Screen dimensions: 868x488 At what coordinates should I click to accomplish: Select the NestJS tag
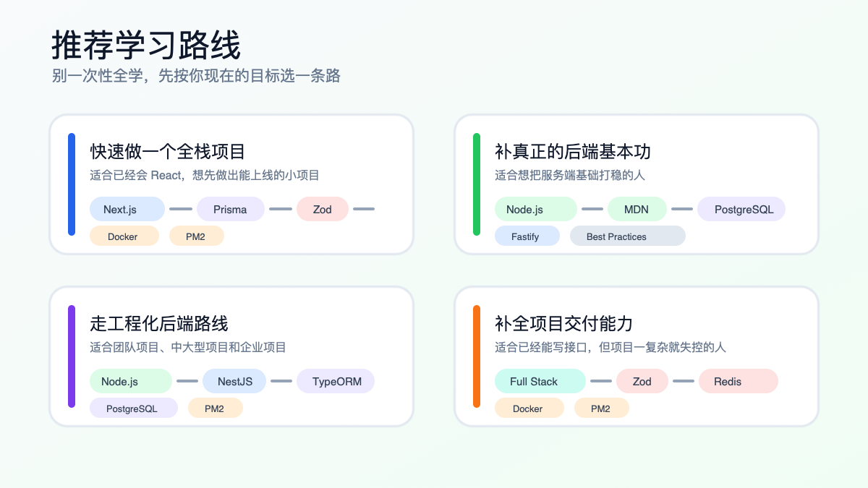[234, 381]
